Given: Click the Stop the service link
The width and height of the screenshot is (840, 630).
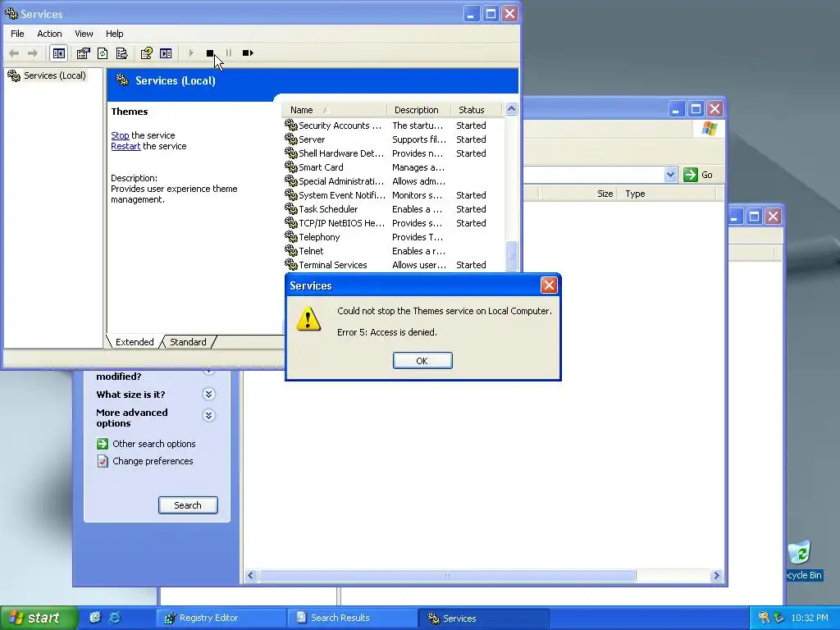Looking at the screenshot, I should pyautogui.click(x=120, y=135).
